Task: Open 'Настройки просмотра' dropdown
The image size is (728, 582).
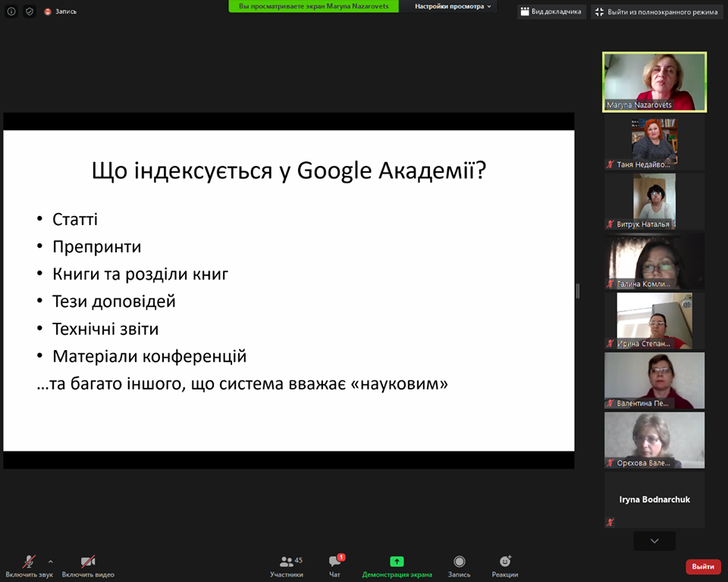Action: (x=453, y=7)
